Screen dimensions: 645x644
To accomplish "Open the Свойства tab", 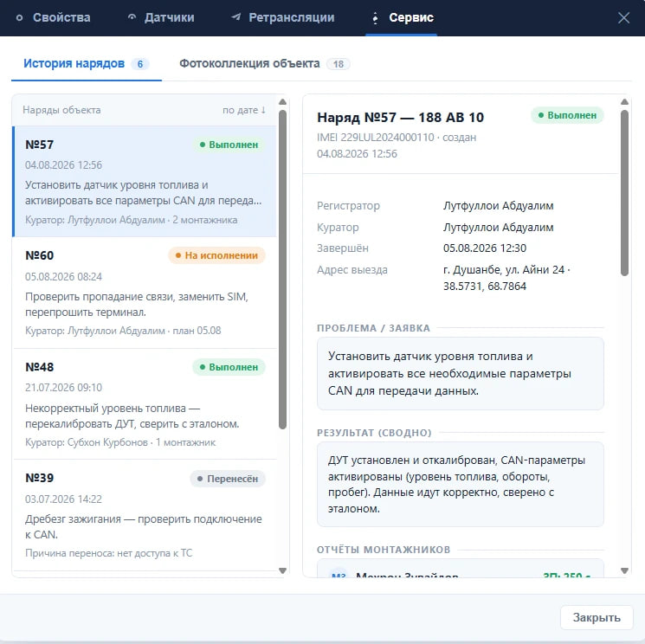I will point(53,17).
